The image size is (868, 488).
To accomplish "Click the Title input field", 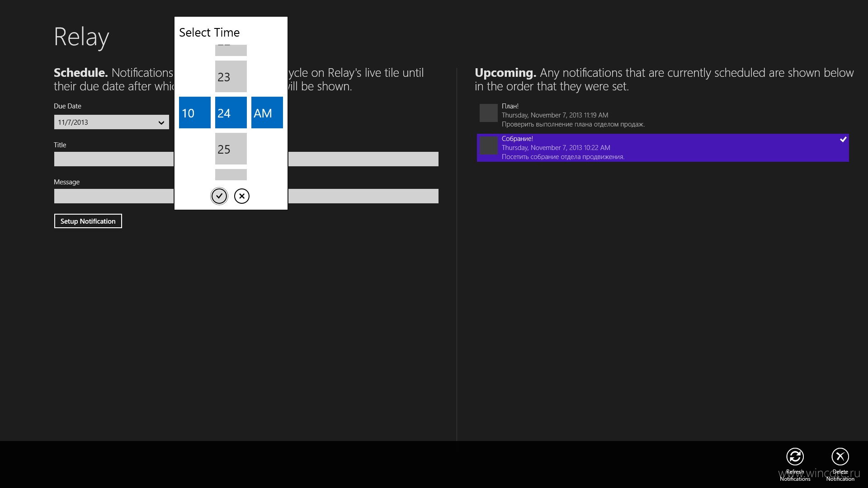I will (246, 159).
